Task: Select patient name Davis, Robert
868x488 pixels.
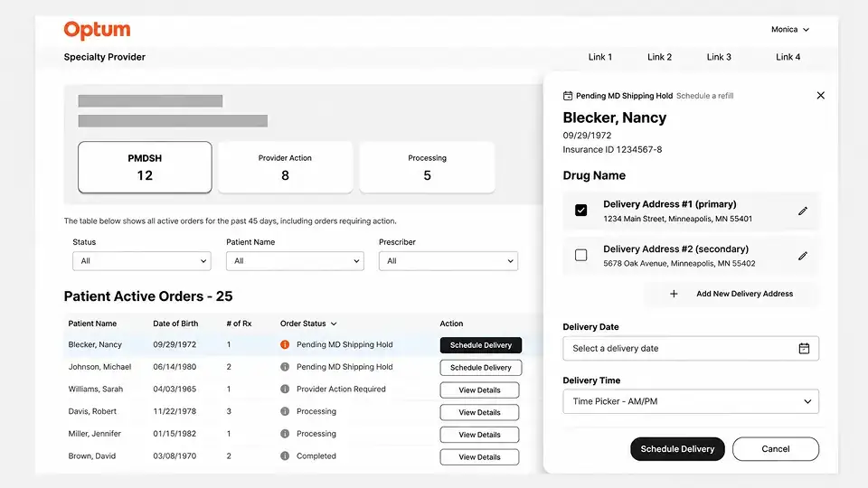Action: coord(92,411)
